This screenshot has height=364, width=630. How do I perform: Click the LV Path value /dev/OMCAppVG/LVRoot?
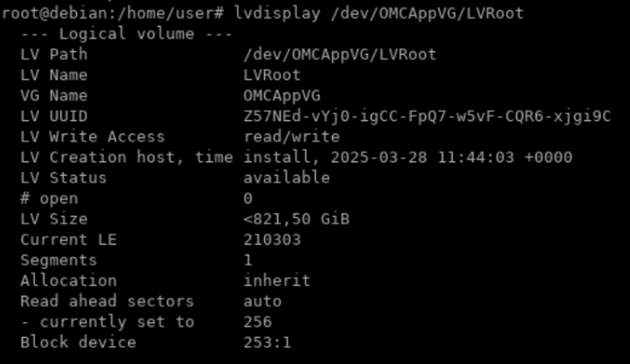tap(340, 55)
